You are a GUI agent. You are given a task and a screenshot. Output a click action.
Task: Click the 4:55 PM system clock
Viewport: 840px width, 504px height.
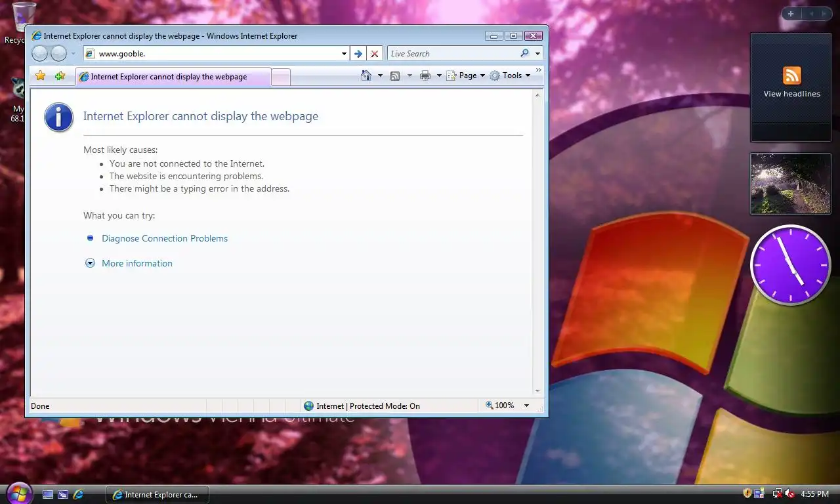click(x=814, y=494)
